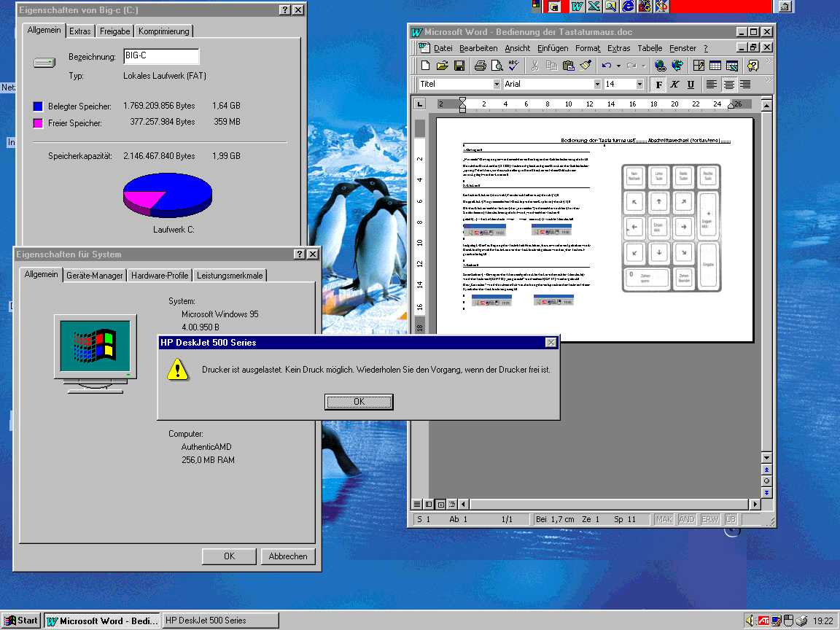The width and height of the screenshot is (840, 630).
Task: Activate Microsoft Word taskbar button
Action: [x=102, y=621]
